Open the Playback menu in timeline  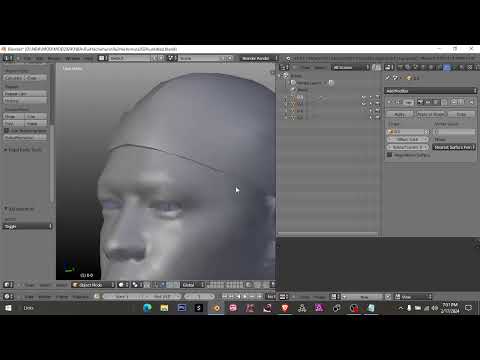click(x=81, y=296)
